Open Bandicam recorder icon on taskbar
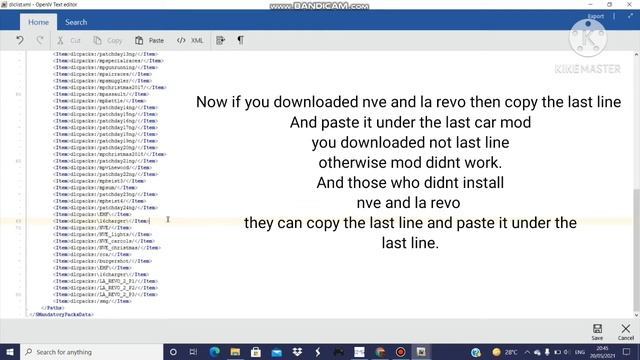 coord(401,352)
